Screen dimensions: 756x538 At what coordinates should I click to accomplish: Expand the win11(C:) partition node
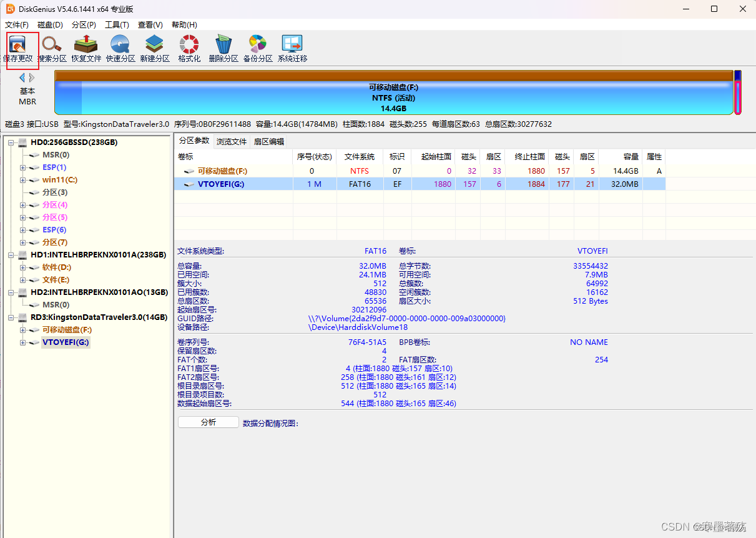point(23,180)
